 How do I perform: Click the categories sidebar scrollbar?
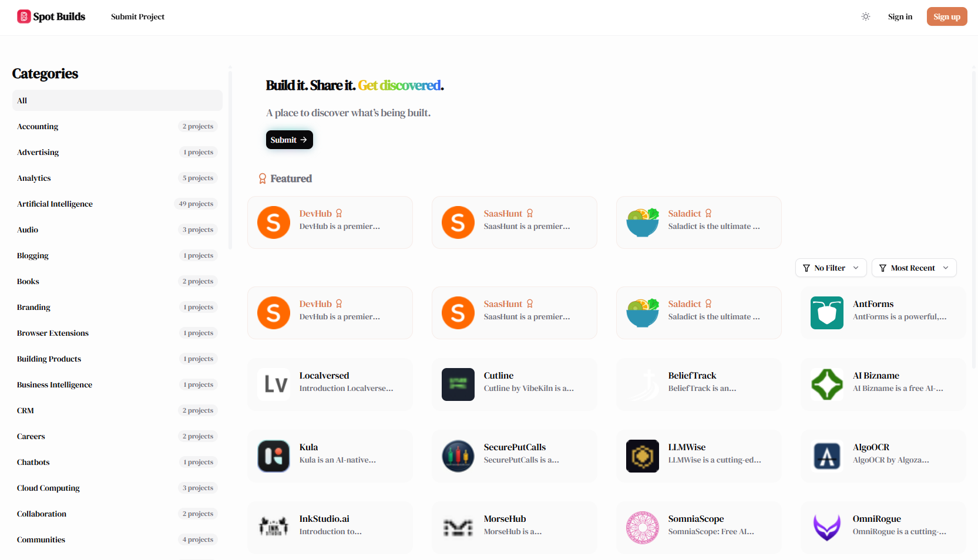tap(230, 158)
